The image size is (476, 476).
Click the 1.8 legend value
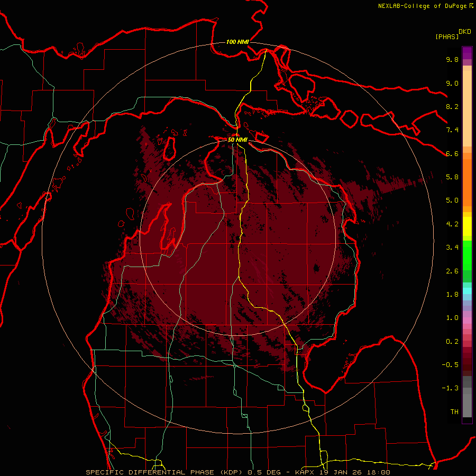coord(452,295)
